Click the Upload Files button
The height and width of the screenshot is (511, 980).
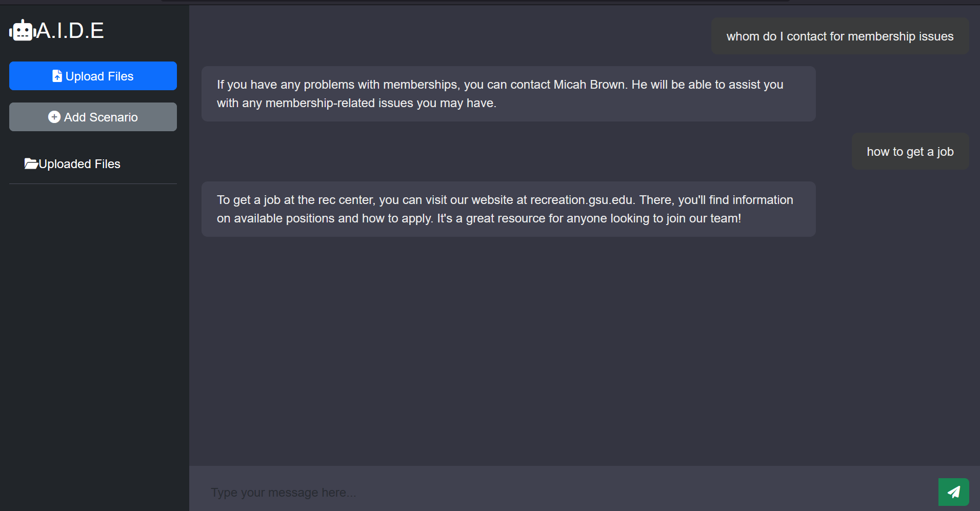coord(93,76)
